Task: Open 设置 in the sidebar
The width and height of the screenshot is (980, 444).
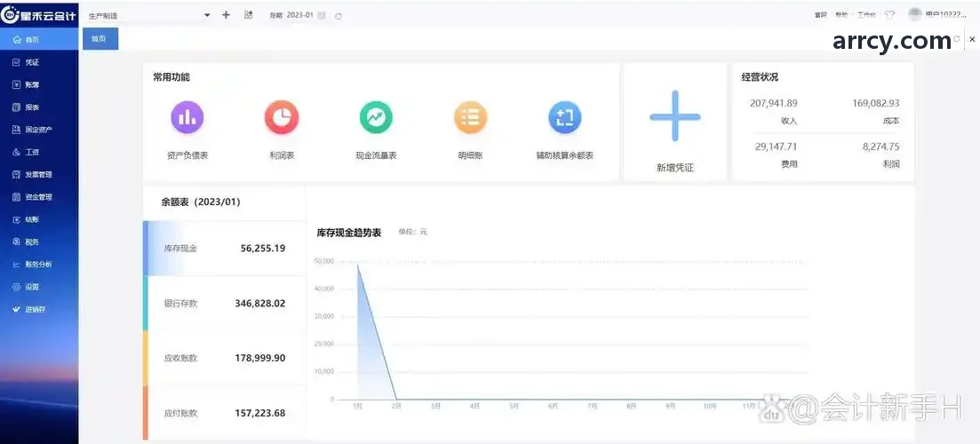Action: 39,287
